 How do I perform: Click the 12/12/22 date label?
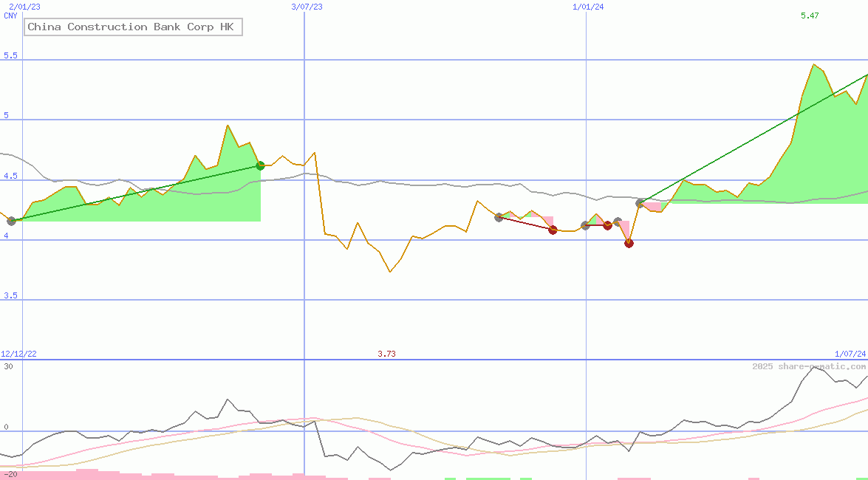[x=18, y=353]
